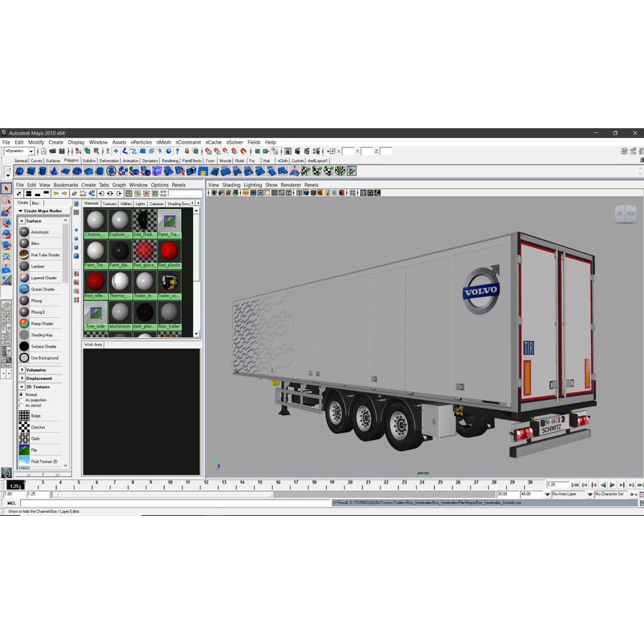
Task: Select the arrow Select tool in toolbox
Action: (x=6, y=188)
